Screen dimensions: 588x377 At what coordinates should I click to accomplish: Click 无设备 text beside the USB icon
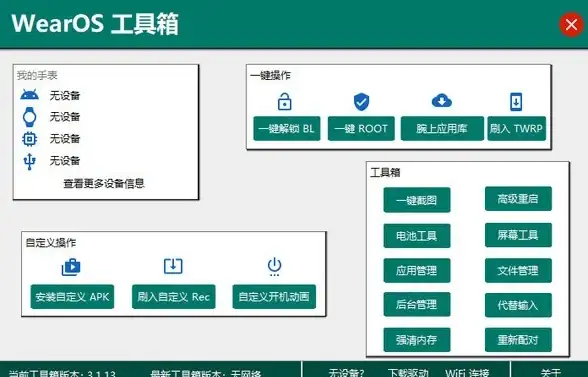(65, 161)
